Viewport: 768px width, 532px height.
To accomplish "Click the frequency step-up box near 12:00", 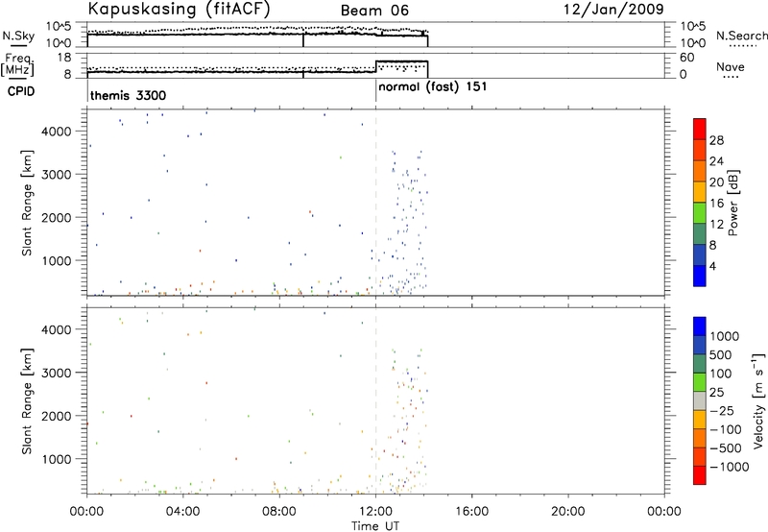I will [401, 69].
